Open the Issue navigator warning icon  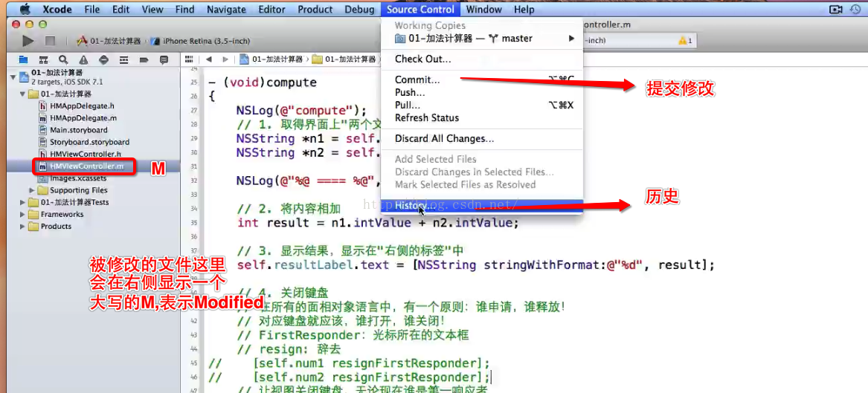[83, 59]
